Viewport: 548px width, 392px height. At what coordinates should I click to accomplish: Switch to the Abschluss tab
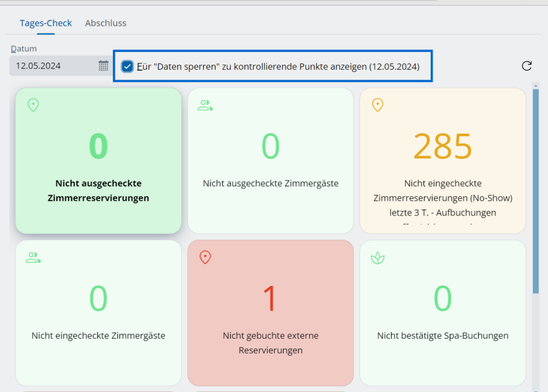click(106, 23)
